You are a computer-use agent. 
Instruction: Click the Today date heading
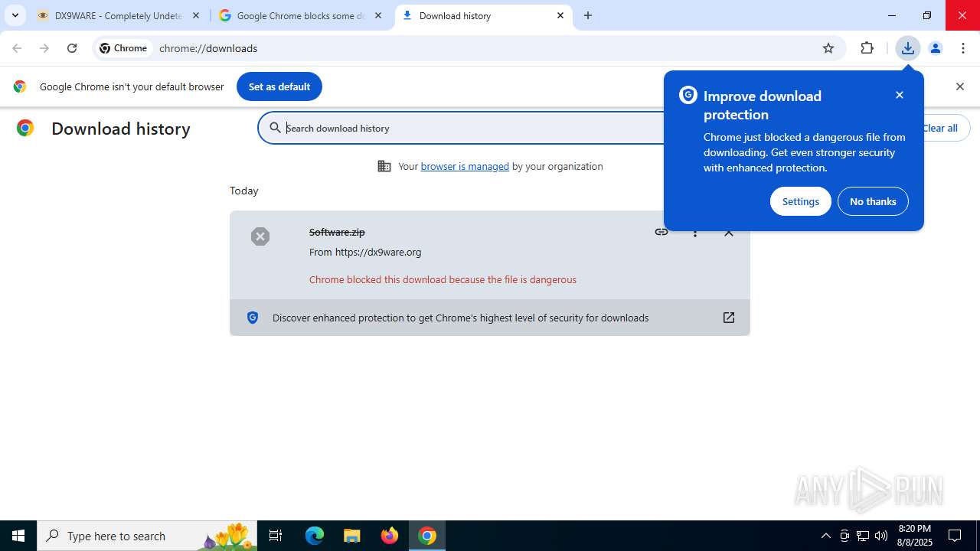coord(244,191)
